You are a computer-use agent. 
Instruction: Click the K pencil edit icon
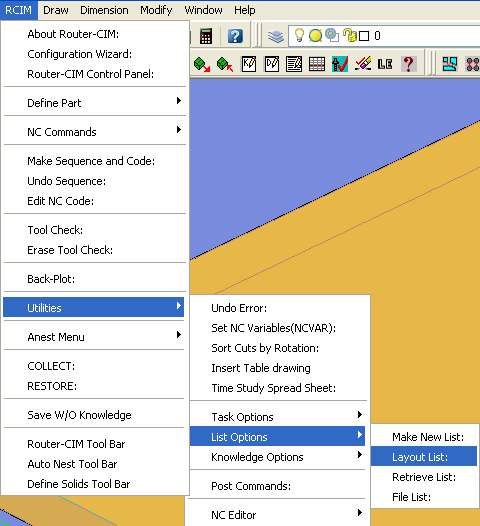point(249,64)
